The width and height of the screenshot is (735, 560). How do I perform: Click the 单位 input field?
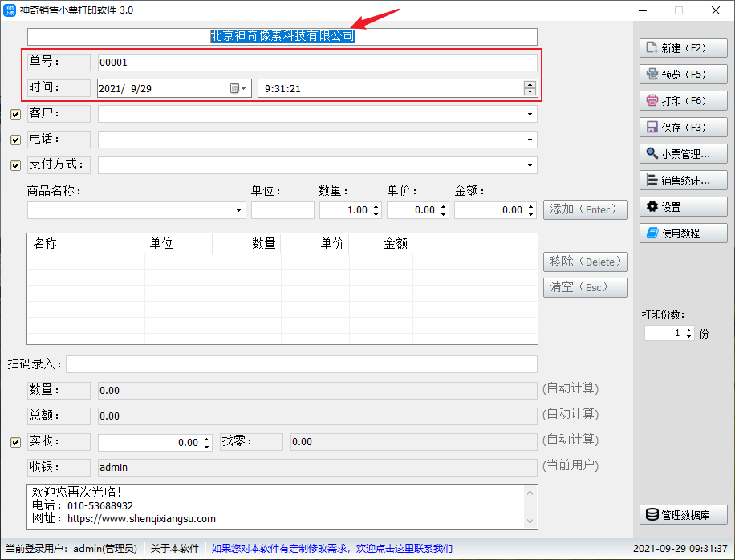coord(282,210)
